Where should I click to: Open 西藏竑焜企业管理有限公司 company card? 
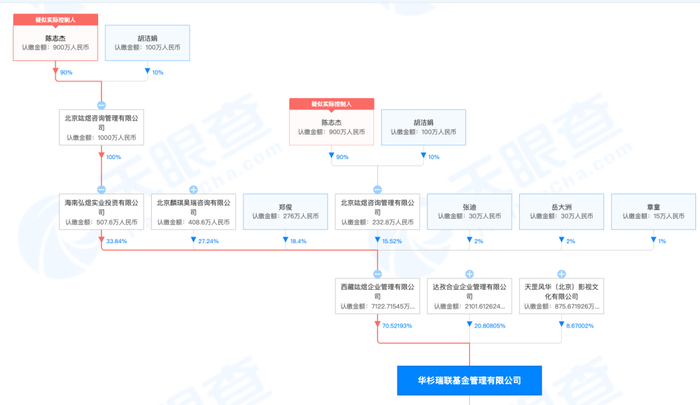pyautogui.click(x=377, y=296)
